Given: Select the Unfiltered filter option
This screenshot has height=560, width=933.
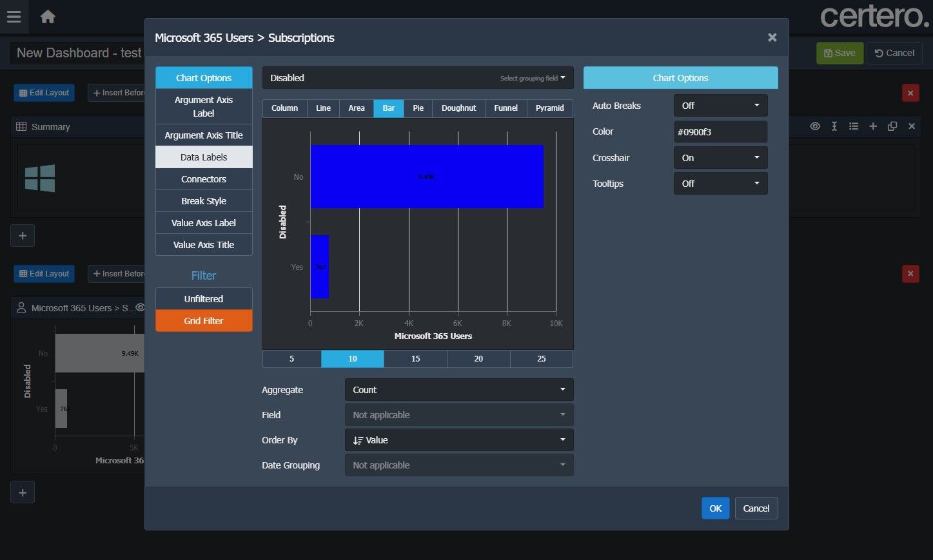Looking at the screenshot, I should (x=204, y=299).
